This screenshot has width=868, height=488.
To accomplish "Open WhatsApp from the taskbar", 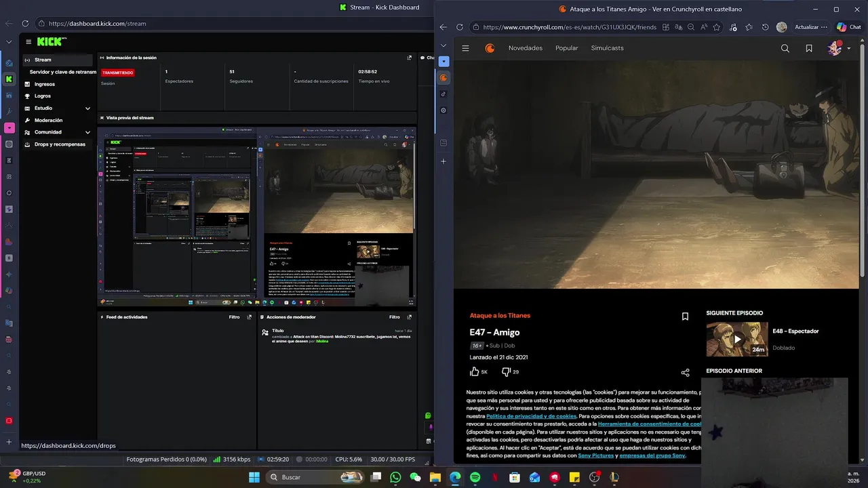I will point(395,477).
